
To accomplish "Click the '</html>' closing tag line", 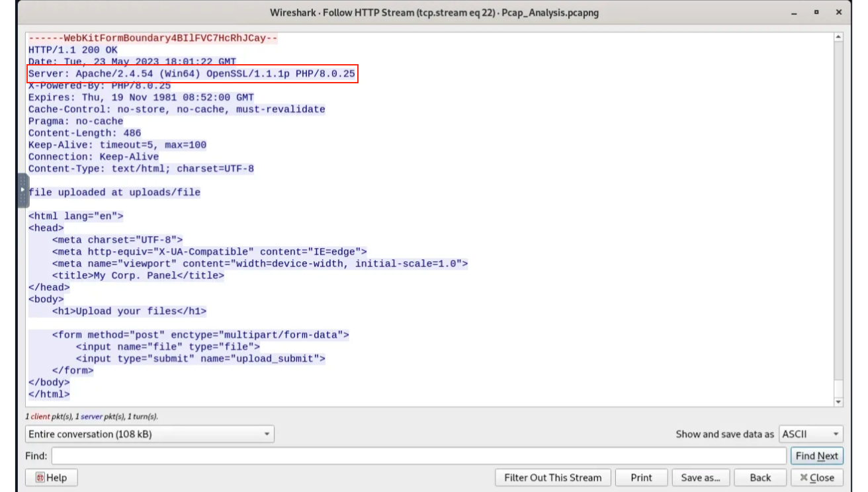I will pos(49,395).
